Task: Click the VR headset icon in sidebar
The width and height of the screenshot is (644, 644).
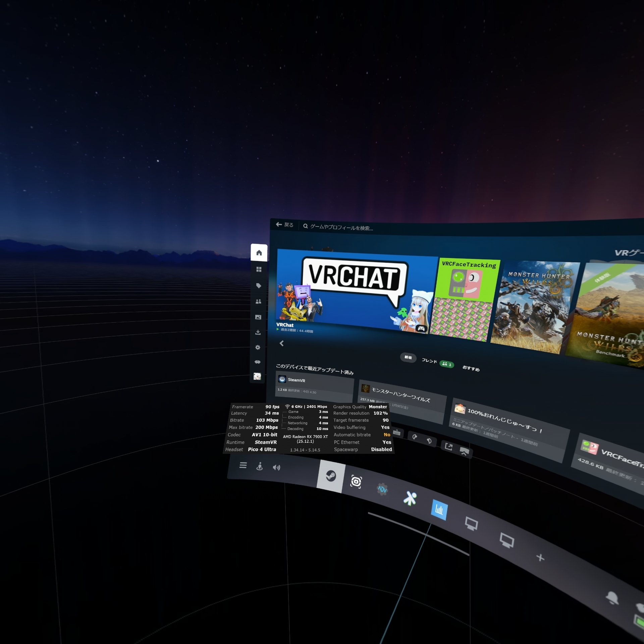Action: (x=258, y=362)
